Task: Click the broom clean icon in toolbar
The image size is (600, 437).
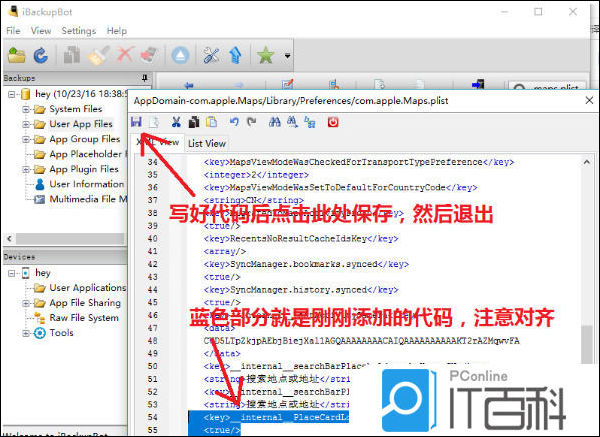Action: click(99, 55)
